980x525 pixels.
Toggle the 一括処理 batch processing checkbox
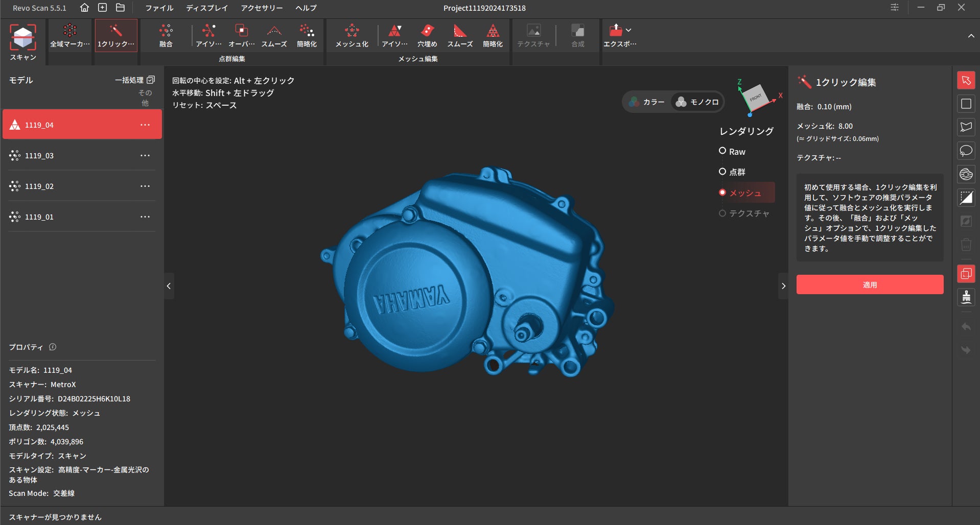point(151,80)
